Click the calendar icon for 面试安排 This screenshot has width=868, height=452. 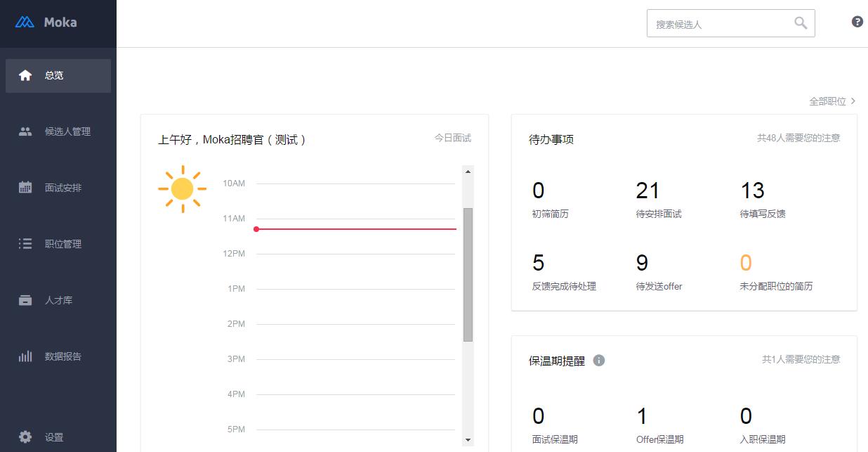(x=25, y=188)
